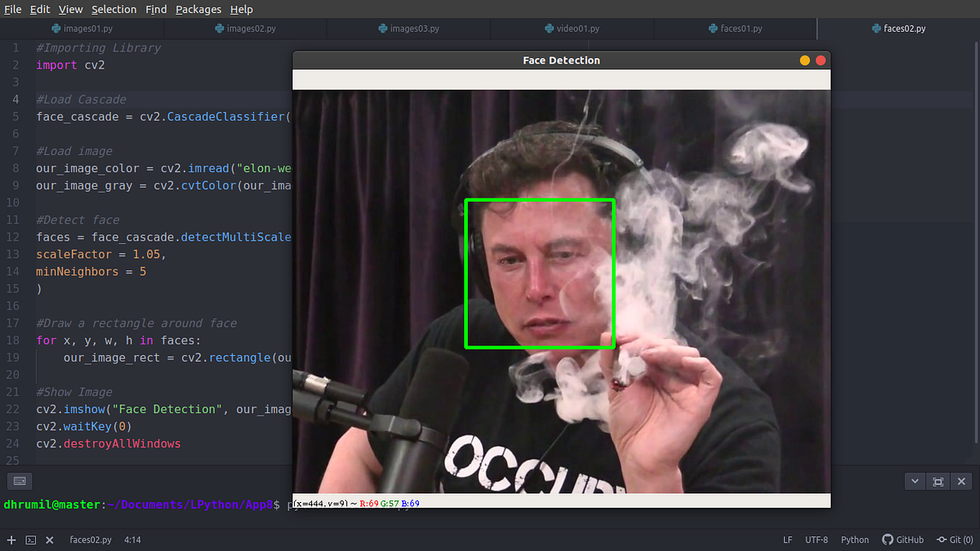Click the Face Detection window title bar
Image resolution: width=980 pixels, height=551 pixels.
(x=561, y=60)
